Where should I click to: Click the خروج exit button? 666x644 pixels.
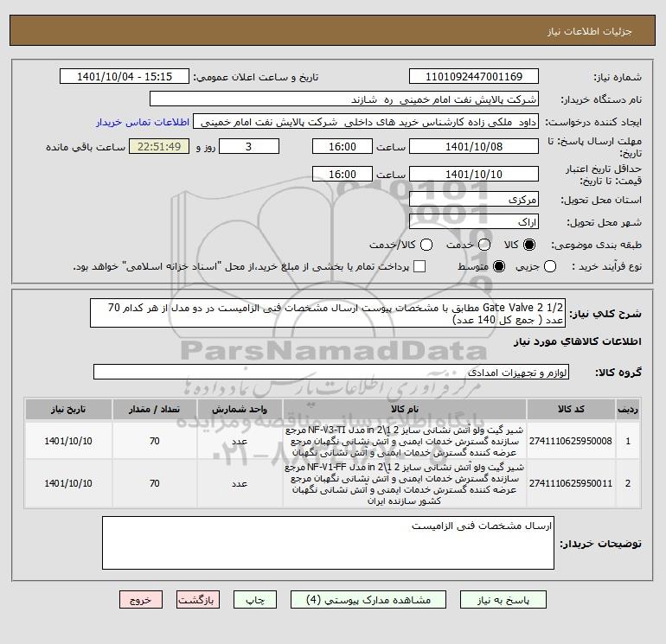(141, 600)
